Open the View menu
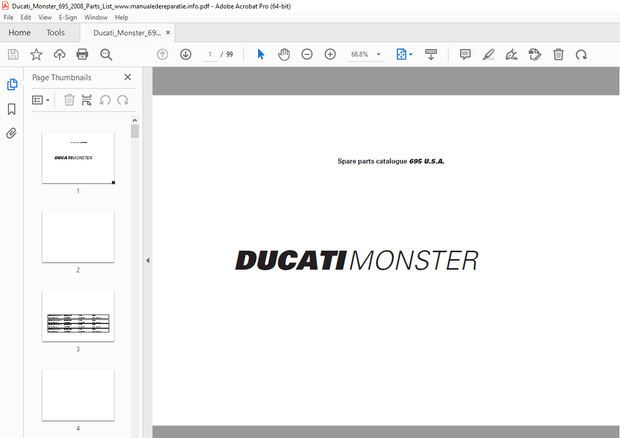The width and height of the screenshot is (620, 438). (45, 17)
